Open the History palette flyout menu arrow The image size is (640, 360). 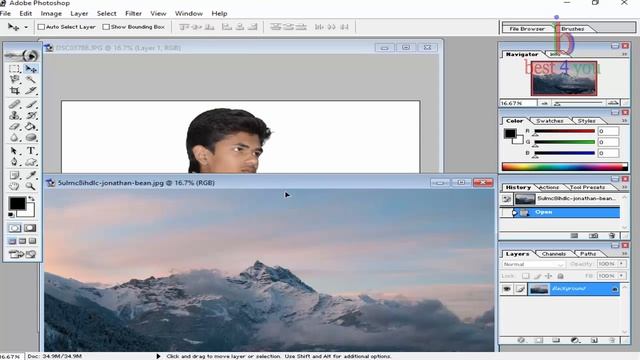click(625, 187)
